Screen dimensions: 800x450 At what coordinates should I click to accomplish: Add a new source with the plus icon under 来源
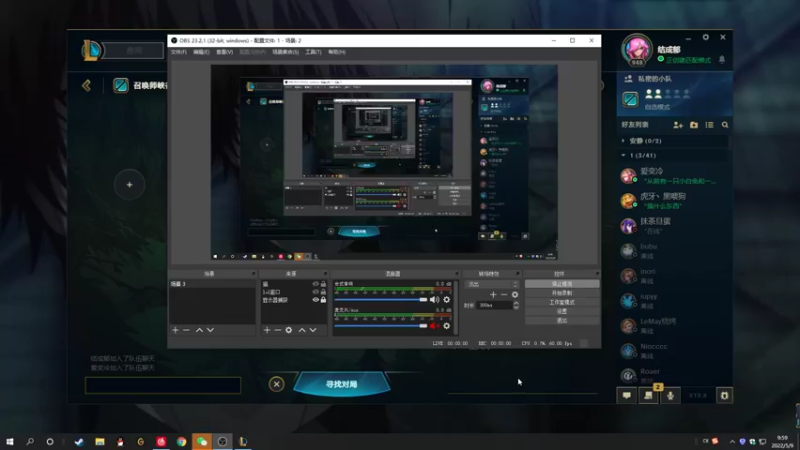[x=267, y=330]
